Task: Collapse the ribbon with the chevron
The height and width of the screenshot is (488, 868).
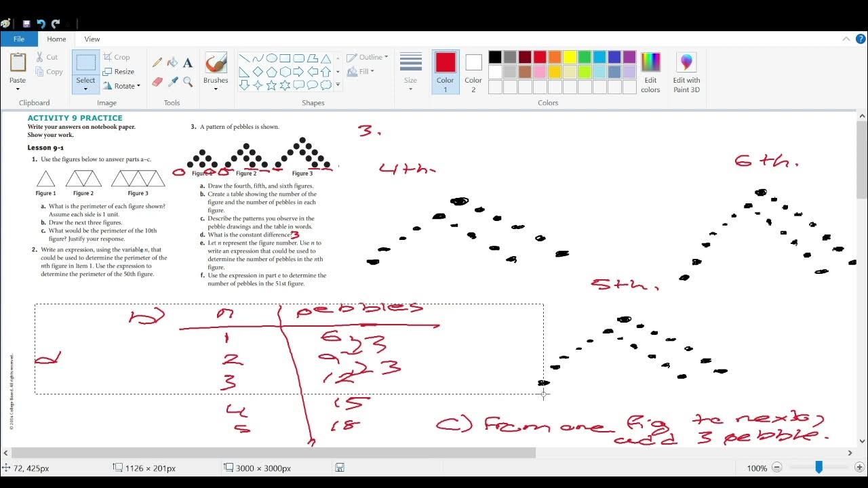Action: point(846,39)
